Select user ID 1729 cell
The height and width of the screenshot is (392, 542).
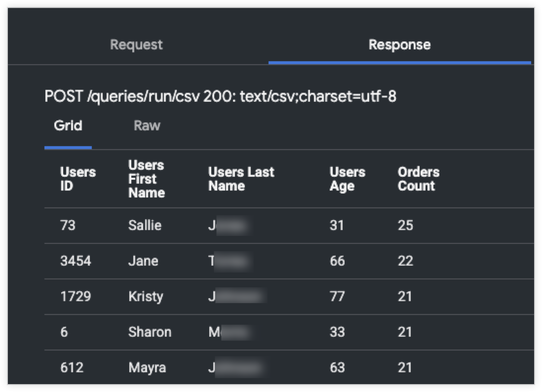[76, 297]
